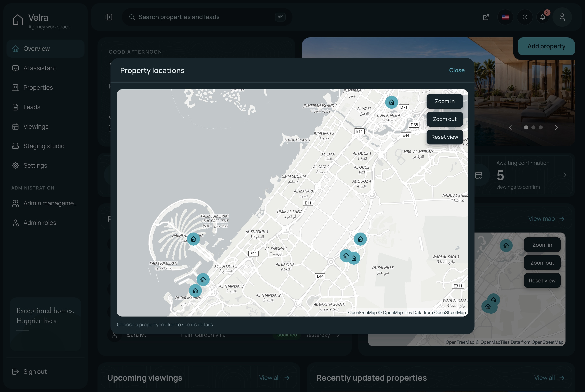
Task: Show next hero carousel image
Action: 556,127
